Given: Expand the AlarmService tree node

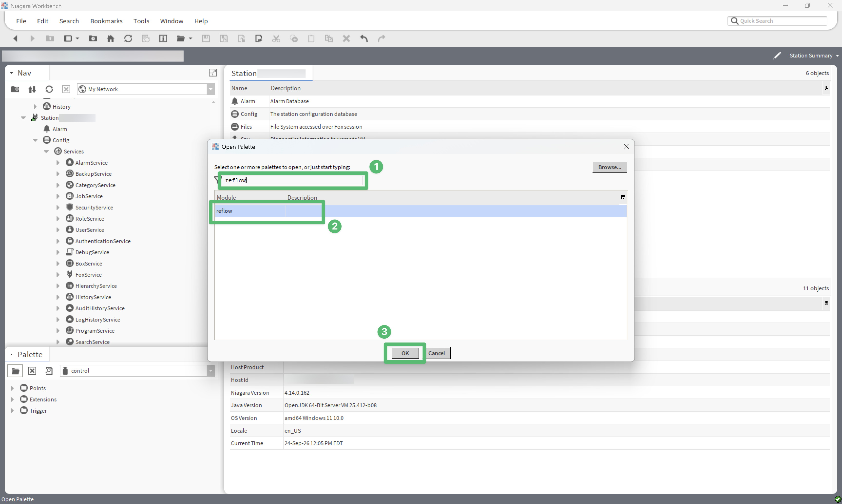Looking at the screenshot, I should [x=58, y=163].
